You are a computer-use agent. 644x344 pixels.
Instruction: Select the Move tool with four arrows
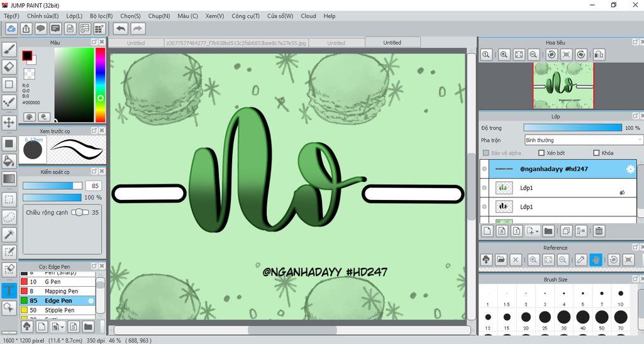tap(9, 122)
